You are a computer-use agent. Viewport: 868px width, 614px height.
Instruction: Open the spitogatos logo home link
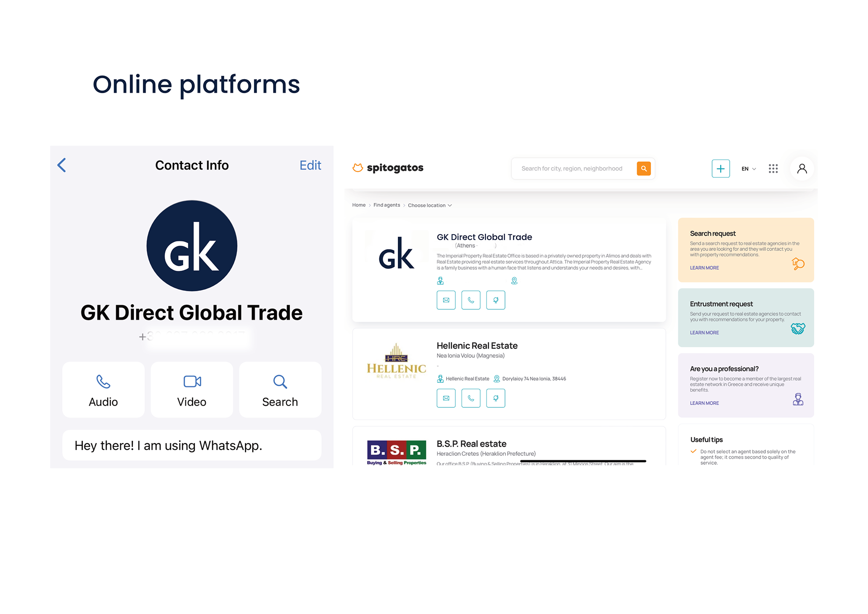tap(388, 168)
